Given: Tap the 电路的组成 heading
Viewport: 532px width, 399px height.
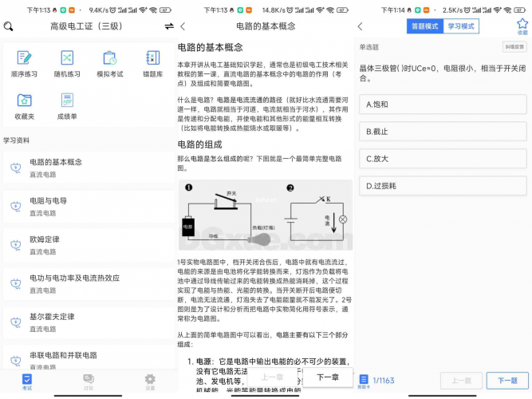Looking at the screenshot, I should click(x=200, y=144).
